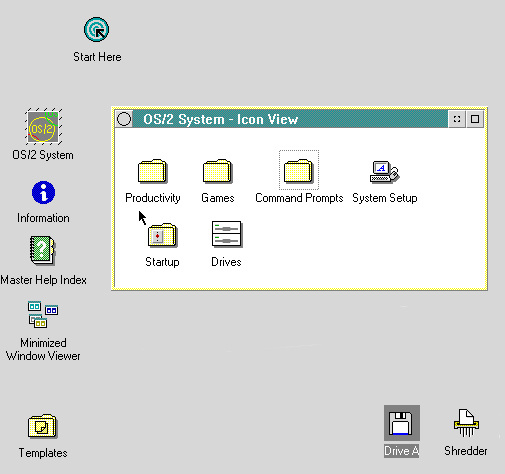Viewport: 505px width, 474px height.
Task: Click the maximize button of OS/2 System window
Action: (x=475, y=119)
